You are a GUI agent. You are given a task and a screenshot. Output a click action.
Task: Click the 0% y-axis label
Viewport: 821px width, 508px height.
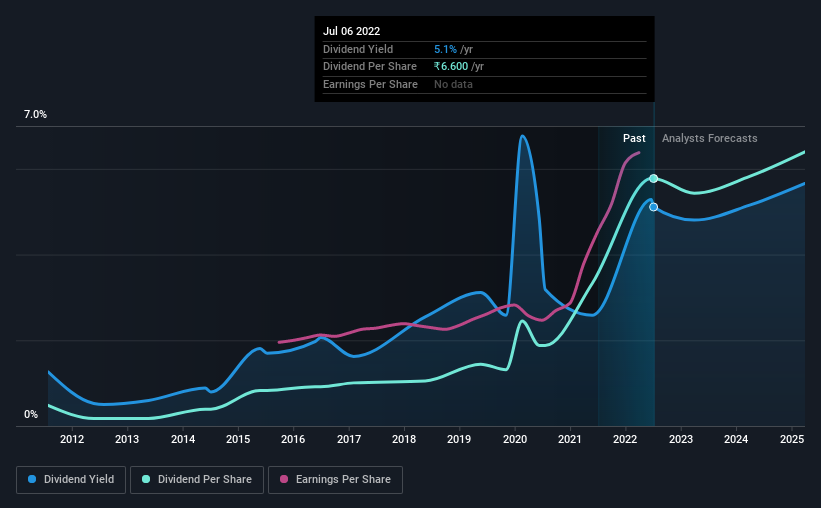[x=31, y=414]
